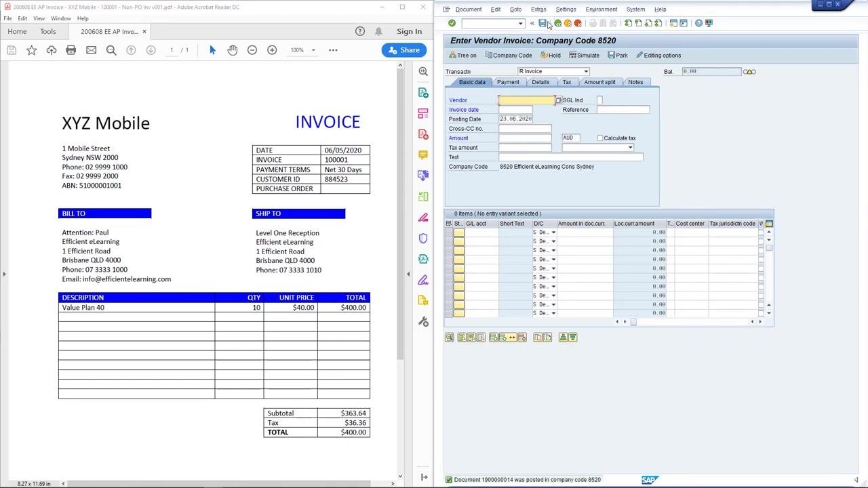Switch to the Payment tab
868x488 pixels.
(x=508, y=82)
